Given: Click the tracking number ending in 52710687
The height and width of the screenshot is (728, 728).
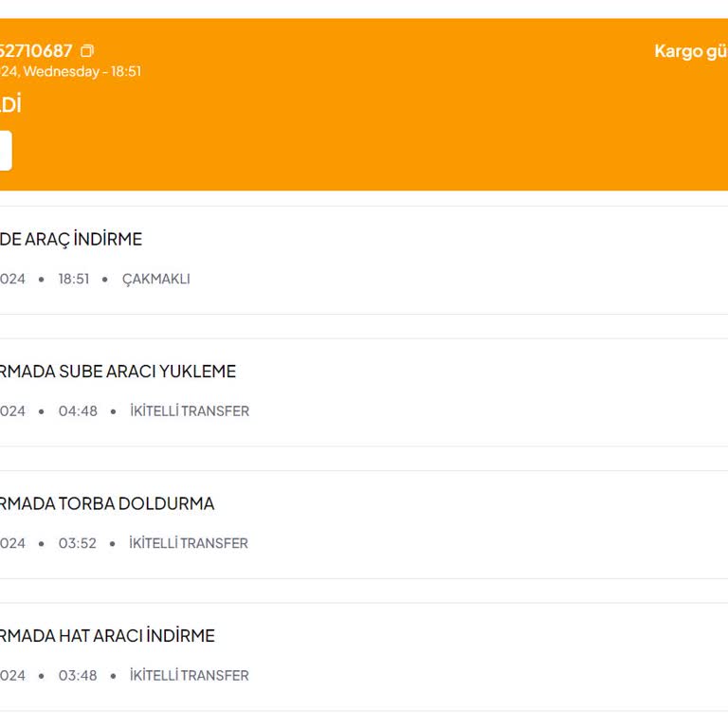Looking at the screenshot, I should click(x=36, y=51).
